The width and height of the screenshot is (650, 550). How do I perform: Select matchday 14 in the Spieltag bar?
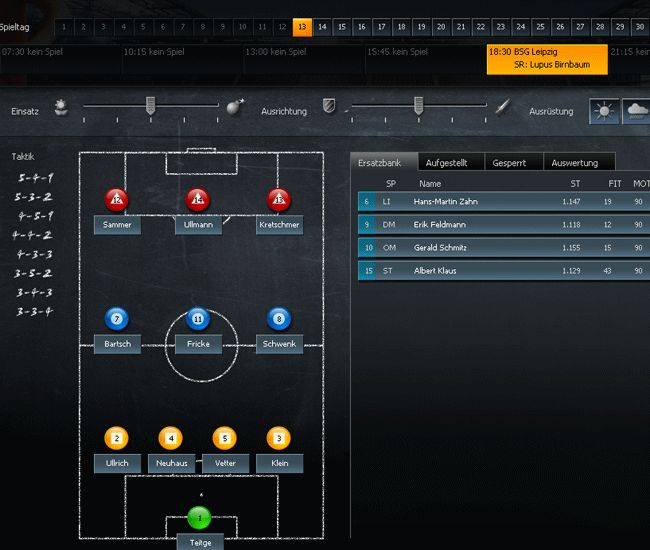click(x=322, y=27)
